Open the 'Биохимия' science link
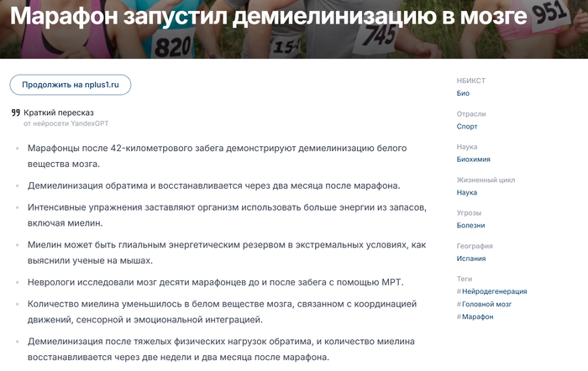 point(473,159)
